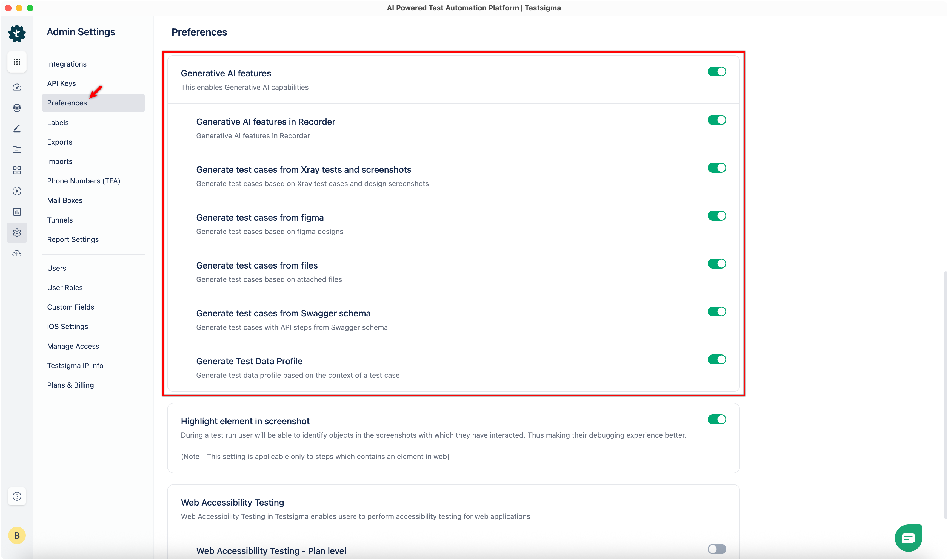Click the dashboard gauge icon in sidebar
Screen dimensions: 948x560
(17, 88)
